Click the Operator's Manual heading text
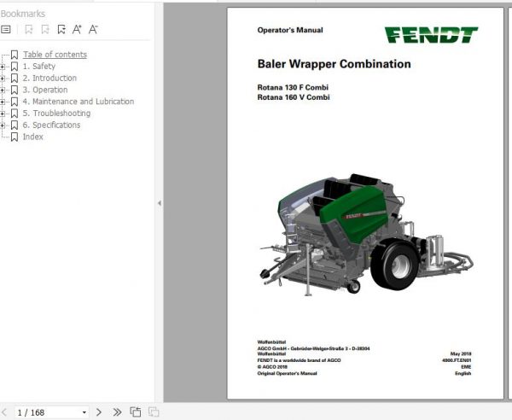512x420 pixels. coord(290,30)
